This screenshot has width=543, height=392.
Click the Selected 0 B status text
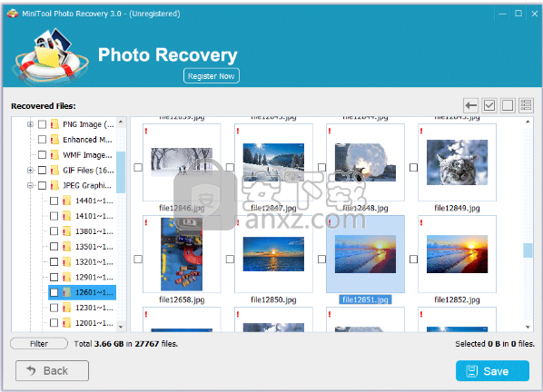[x=495, y=344]
